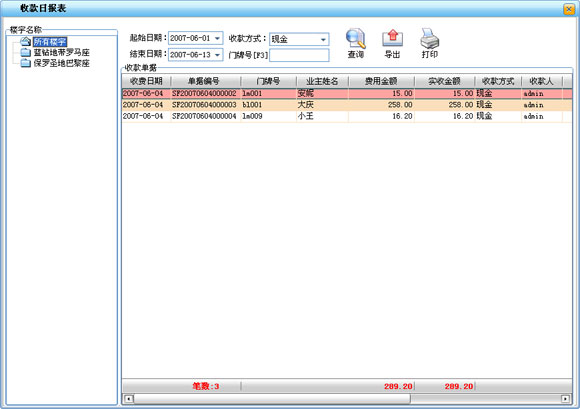The width and height of the screenshot is (580, 409).
Task: Select the 所有楼宇 root tree icon
Action: 26,41
